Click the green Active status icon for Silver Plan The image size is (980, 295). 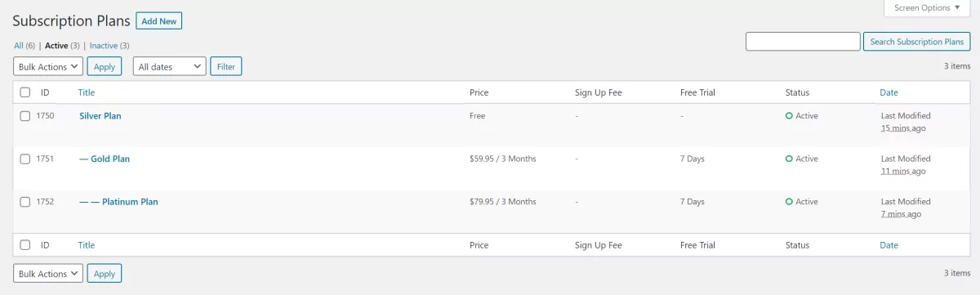(x=789, y=116)
